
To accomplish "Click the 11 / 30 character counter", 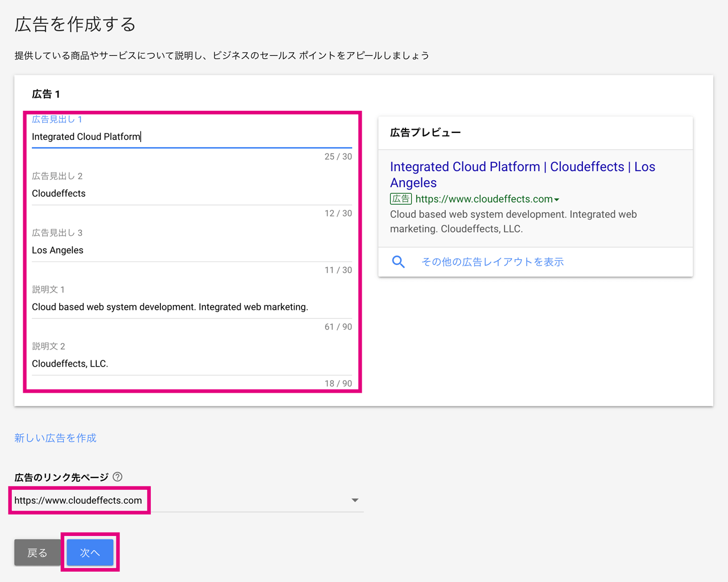I will [x=338, y=270].
